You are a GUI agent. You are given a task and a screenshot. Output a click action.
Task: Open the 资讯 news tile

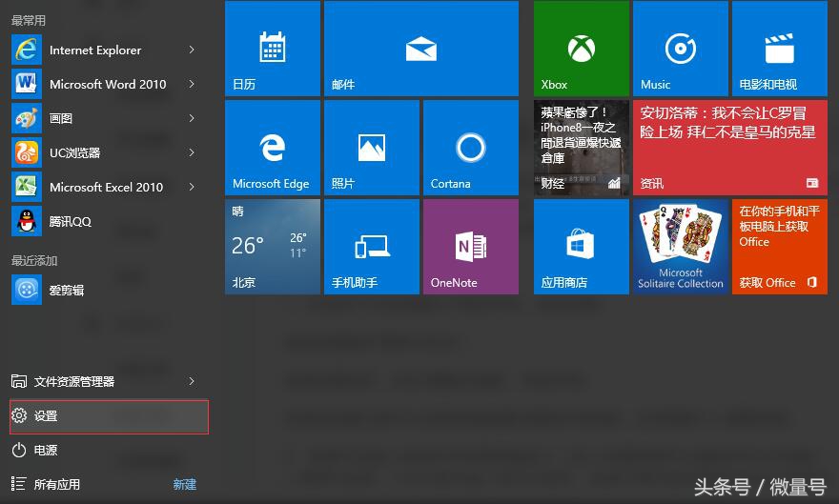(730, 148)
